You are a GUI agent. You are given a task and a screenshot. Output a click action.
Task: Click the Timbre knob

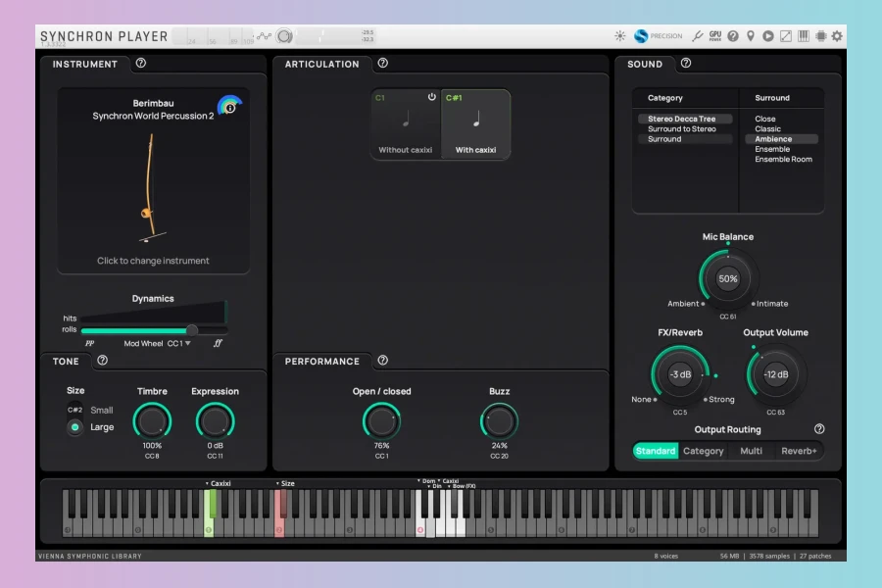point(152,422)
